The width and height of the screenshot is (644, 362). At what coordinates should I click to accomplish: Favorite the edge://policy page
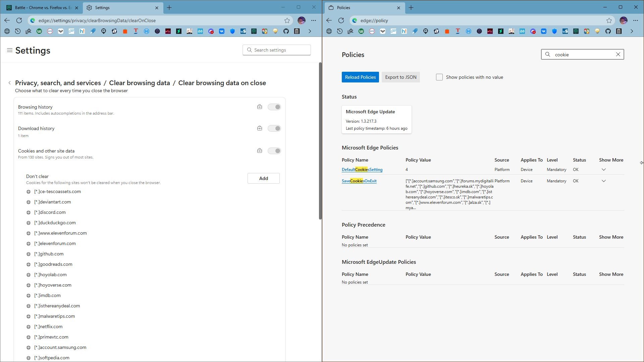609,20
